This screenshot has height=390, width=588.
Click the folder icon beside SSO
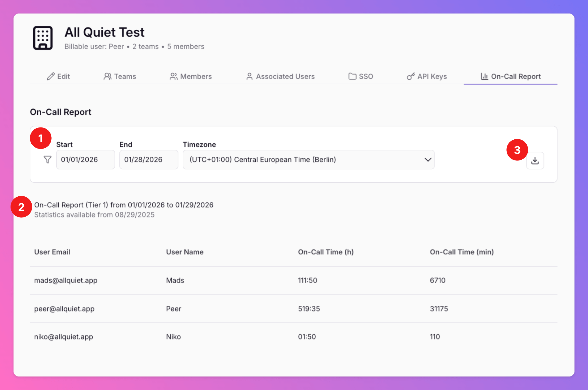[x=352, y=76]
